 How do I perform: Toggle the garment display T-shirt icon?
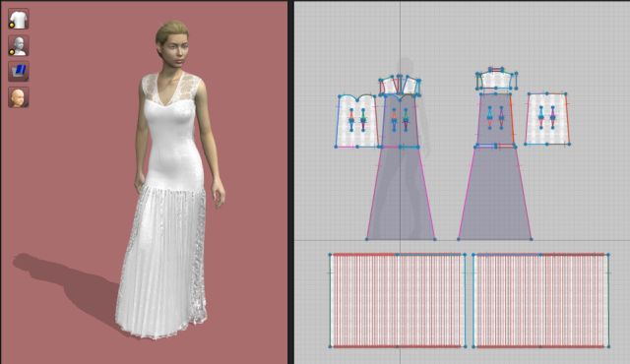[19, 19]
